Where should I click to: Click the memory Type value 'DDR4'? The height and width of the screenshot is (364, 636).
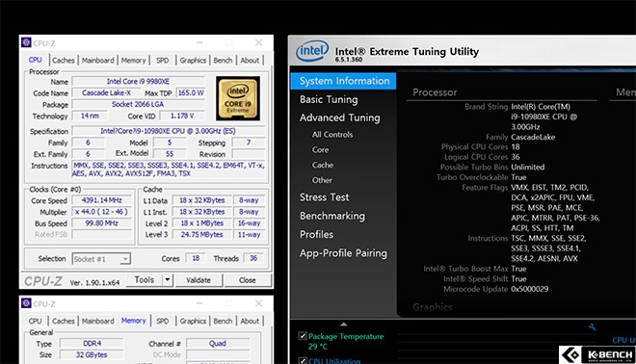click(93, 344)
